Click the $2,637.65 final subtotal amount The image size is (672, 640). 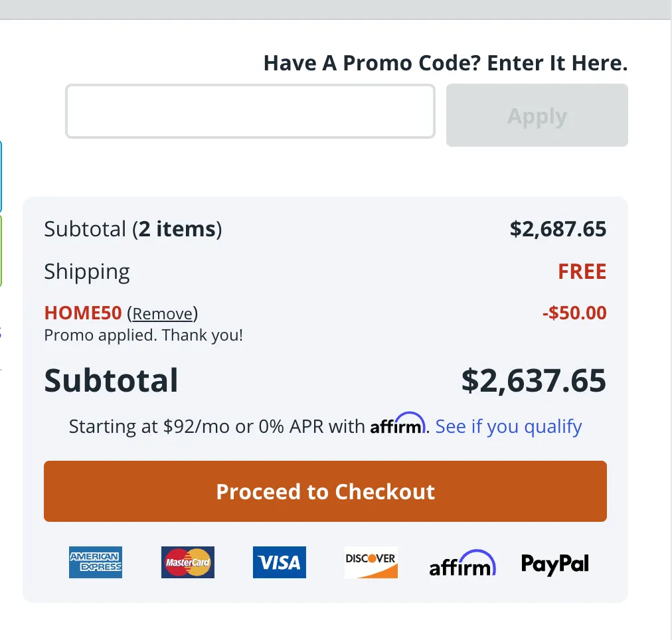[534, 380]
